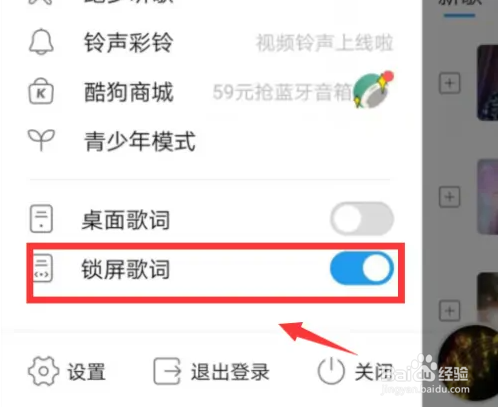
Task: Tap the desktop lyrics phone icon
Action: (x=41, y=219)
